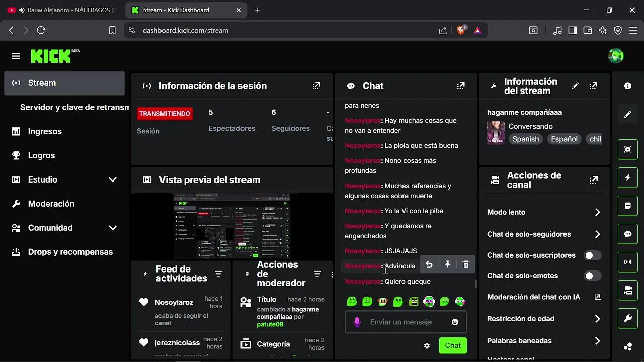Select Stream in the sidebar
This screenshot has height=362, width=644.
click(64, 83)
